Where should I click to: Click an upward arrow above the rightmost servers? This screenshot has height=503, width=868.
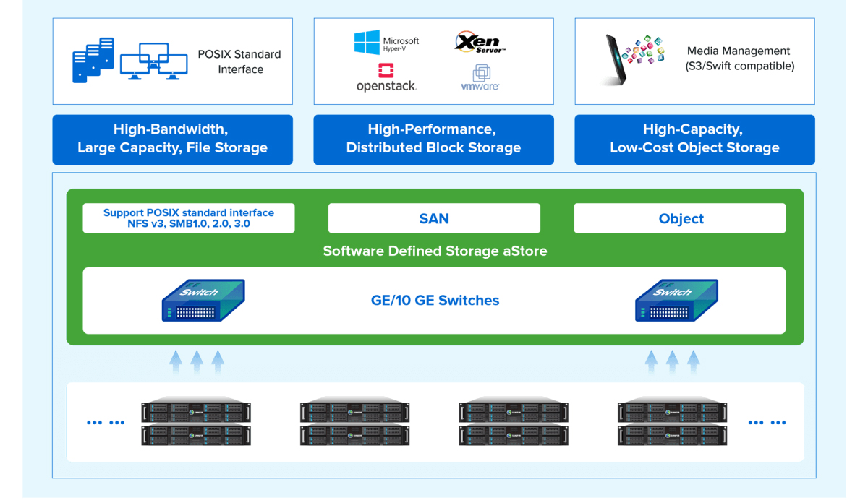(x=672, y=361)
